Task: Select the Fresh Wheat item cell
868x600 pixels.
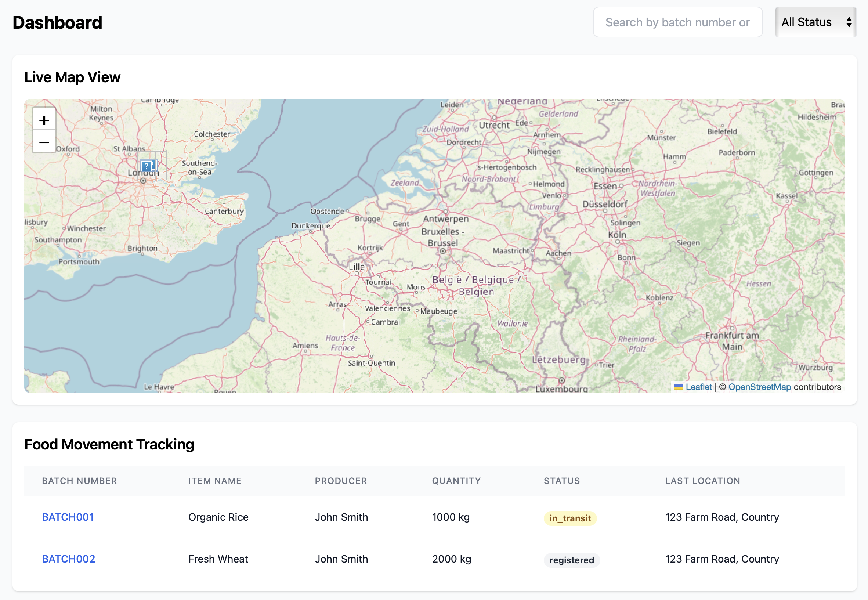Action: (x=218, y=559)
